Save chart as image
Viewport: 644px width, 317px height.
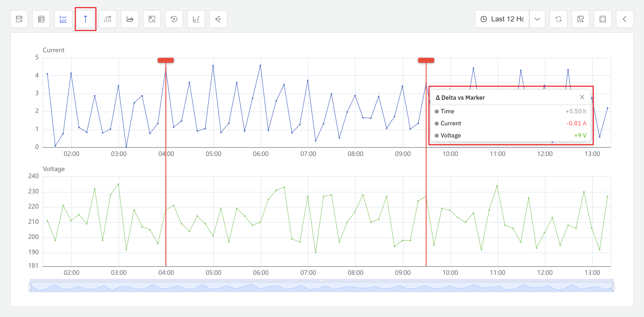pyautogui.click(x=581, y=19)
